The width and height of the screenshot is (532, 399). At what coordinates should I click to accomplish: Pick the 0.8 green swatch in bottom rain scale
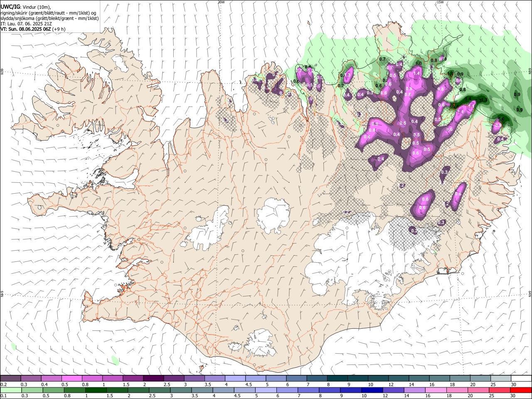(x=74, y=390)
